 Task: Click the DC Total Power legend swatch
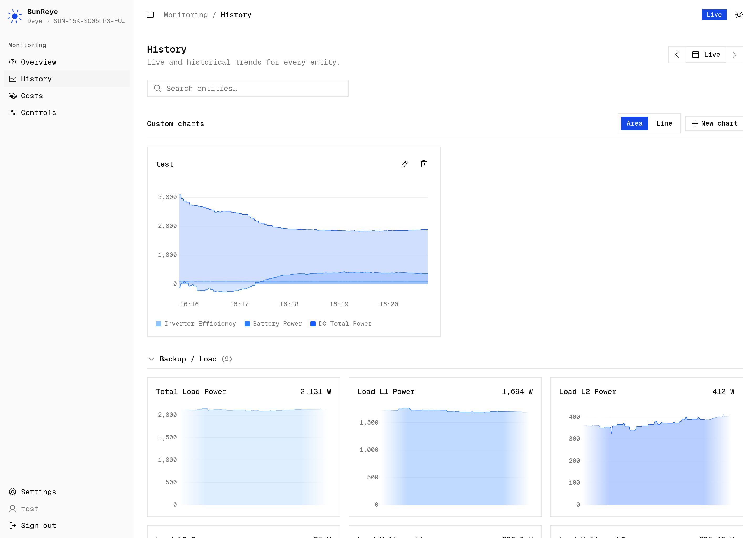pyautogui.click(x=313, y=324)
